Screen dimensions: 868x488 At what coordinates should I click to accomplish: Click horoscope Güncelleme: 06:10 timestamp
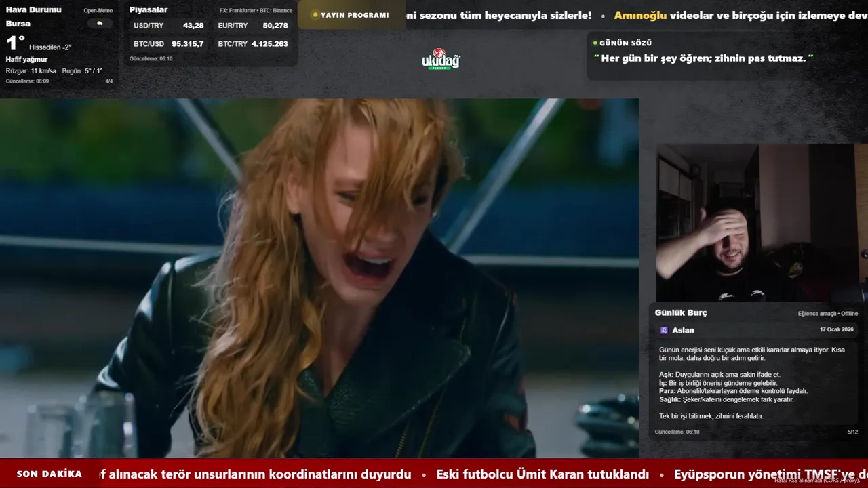point(677,432)
